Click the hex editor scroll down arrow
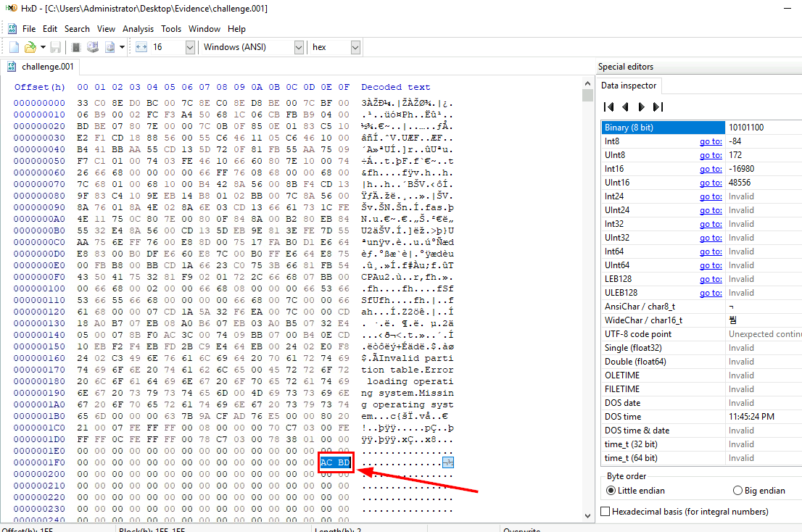Viewport: 802px width, 532px height. [587, 515]
